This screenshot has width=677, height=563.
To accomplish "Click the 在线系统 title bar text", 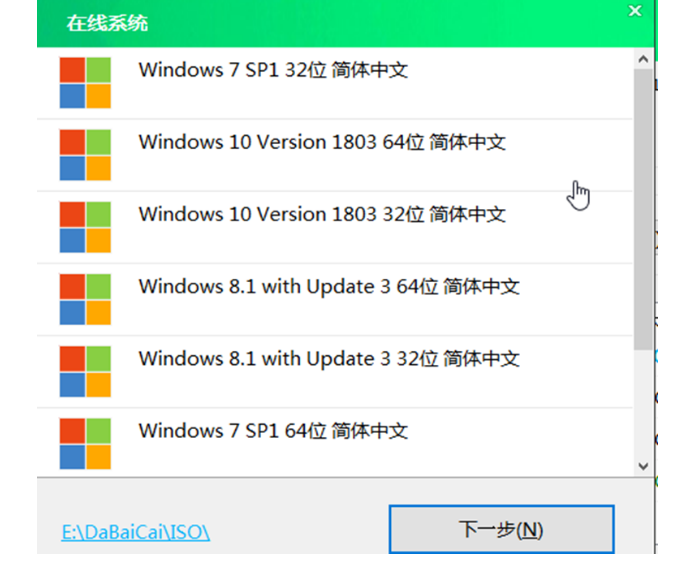I will pos(107,23).
